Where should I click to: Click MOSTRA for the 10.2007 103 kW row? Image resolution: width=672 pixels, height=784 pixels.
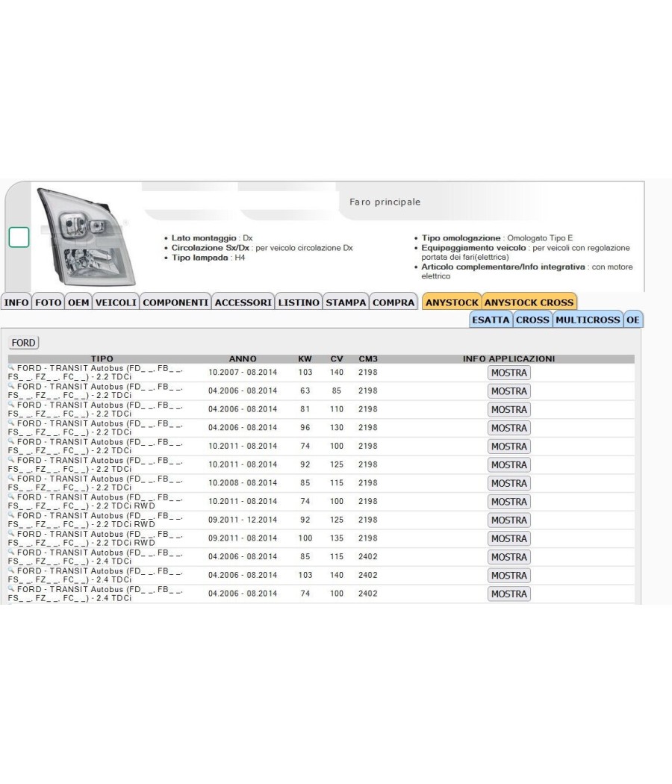(509, 373)
